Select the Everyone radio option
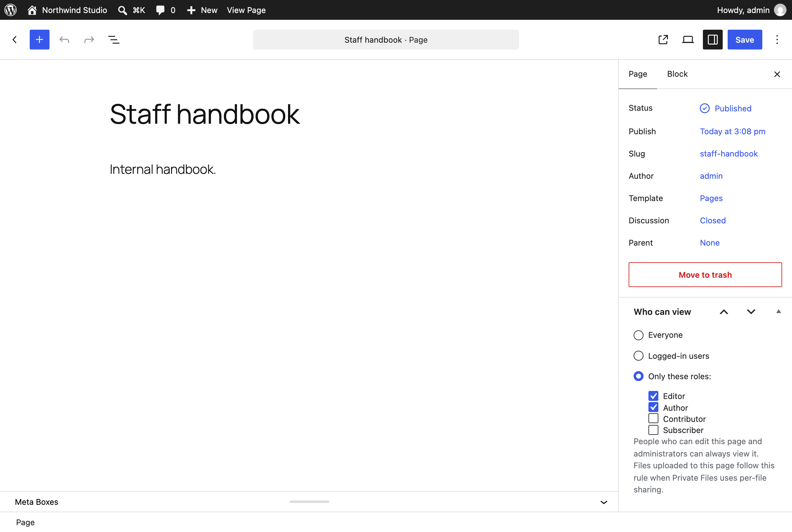The width and height of the screenshot is (792, 532). [x=638, y=335]
